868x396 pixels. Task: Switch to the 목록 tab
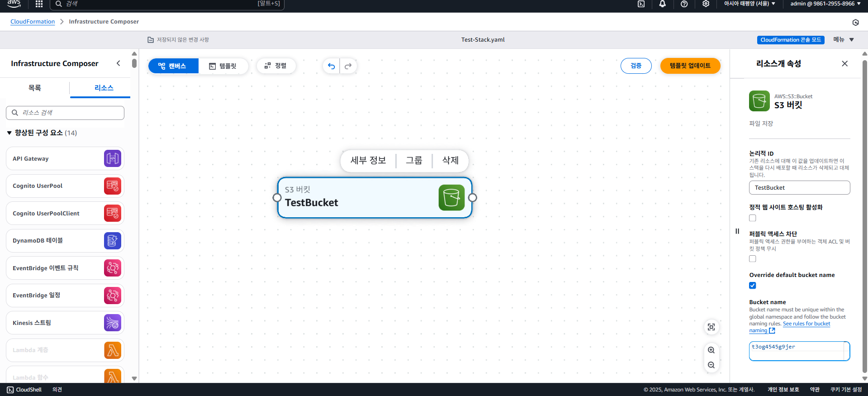click(x=35, y=88)
